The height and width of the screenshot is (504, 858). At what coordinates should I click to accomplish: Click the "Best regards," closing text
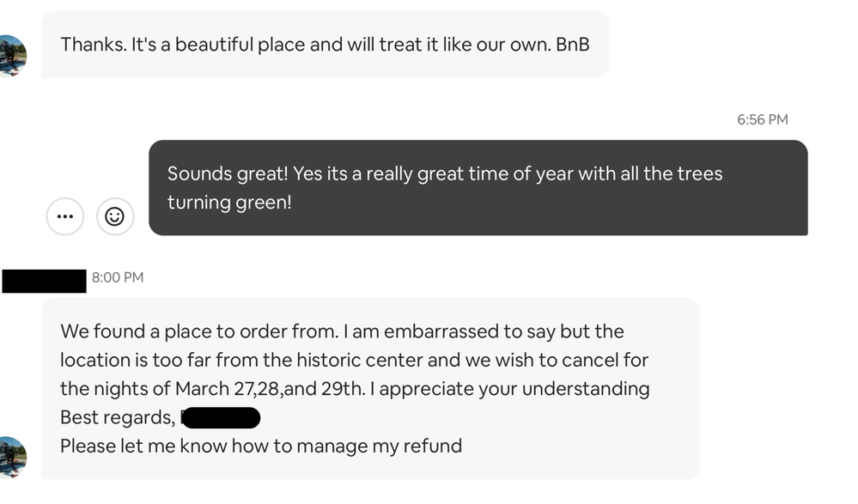coord(117,417)
